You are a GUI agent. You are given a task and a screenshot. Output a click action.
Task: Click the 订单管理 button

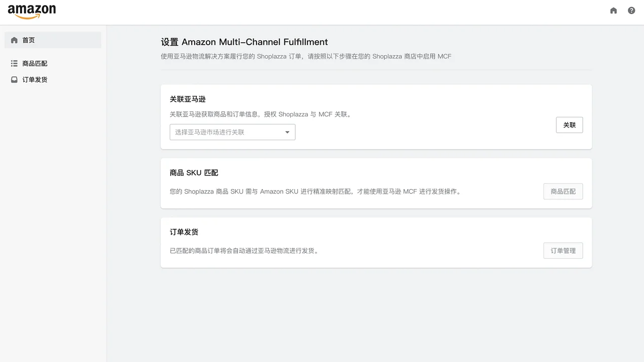coord(563,251)
